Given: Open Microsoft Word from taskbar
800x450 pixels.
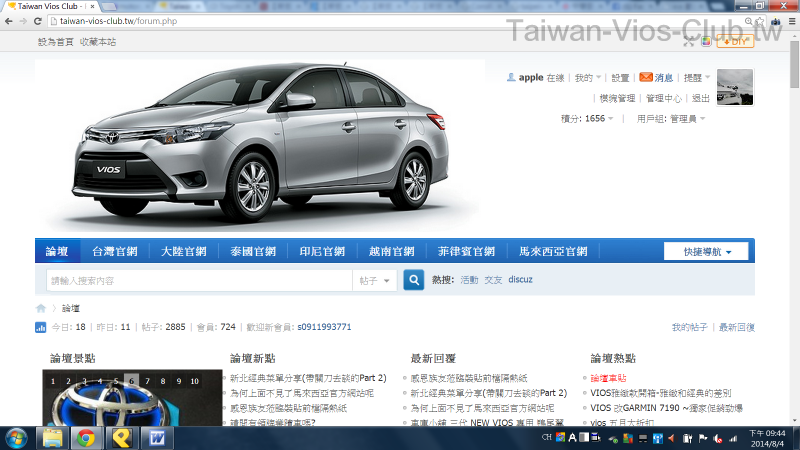Looking at the screenshot, I should [157, 438].
